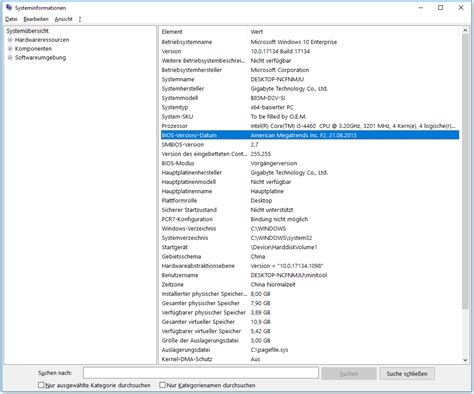Select the Gesamter virtueller Speicher row
Screen dimensions: 474x394
pyautogui.click(x=310, y=322)
